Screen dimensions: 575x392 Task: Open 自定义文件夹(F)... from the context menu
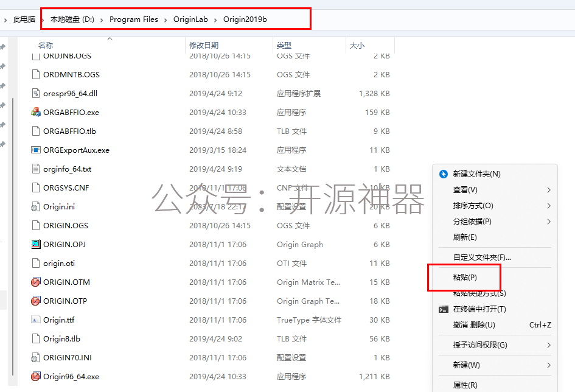tap(482, 257)
